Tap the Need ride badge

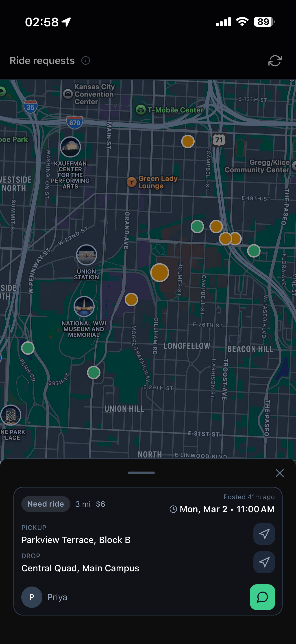[46, 504]
